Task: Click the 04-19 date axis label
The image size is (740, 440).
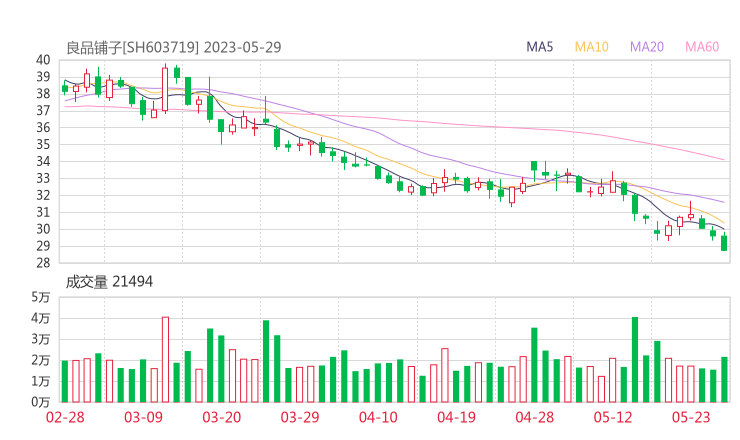Action: [x=456, y=417]
